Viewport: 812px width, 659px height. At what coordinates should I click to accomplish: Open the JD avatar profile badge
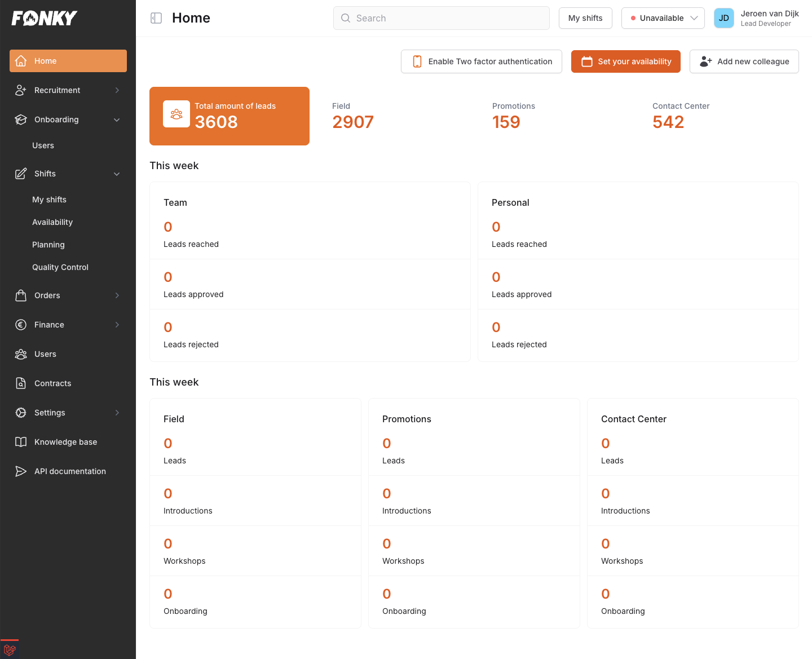[x=723, y=18]
